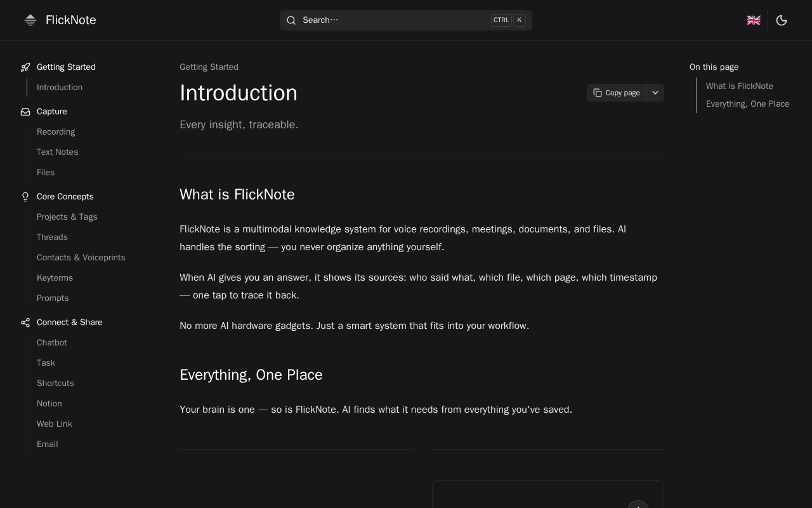Image resolution: width=812 pixels, height=508 pixels.
Task: Jump to Everything, One Place section
Action: (747, 104)
